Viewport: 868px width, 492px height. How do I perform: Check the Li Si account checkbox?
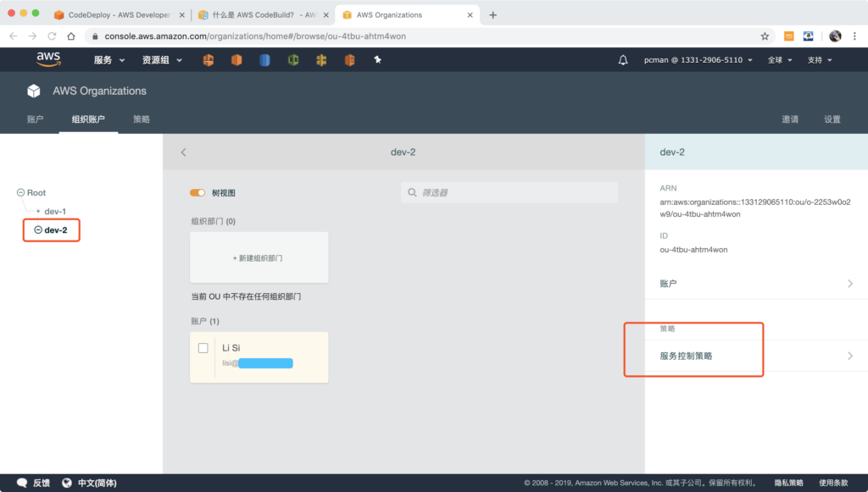point(203,348)
